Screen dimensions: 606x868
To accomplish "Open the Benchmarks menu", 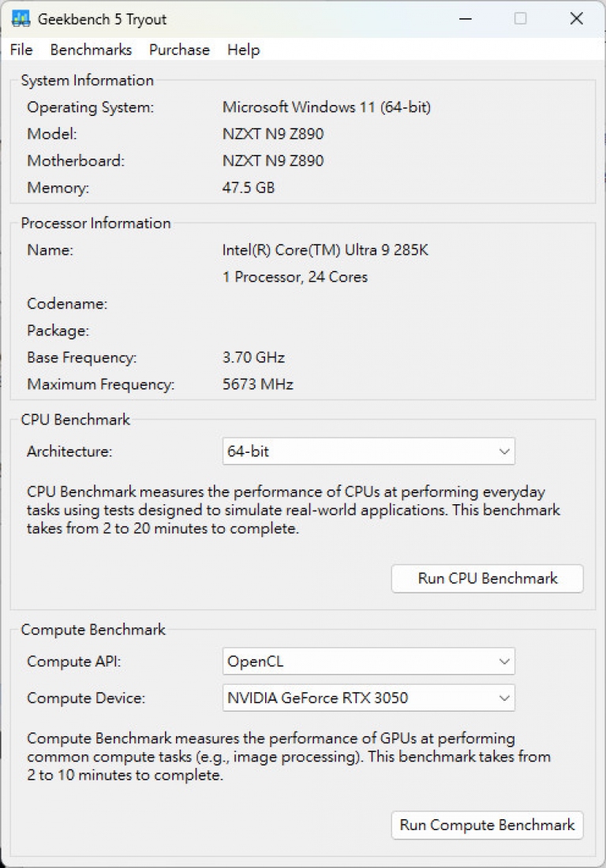I will pos(91,50).
